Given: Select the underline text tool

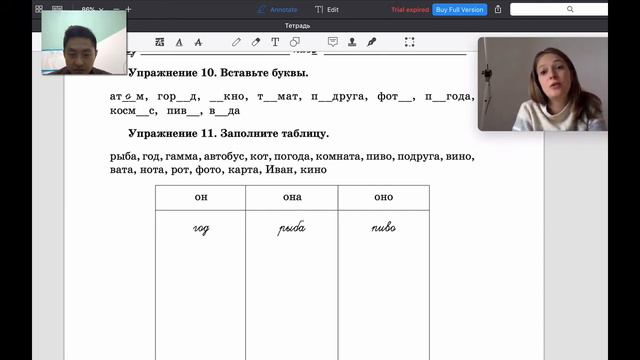Looking at the screenshot, I should [x=179, y=42].
